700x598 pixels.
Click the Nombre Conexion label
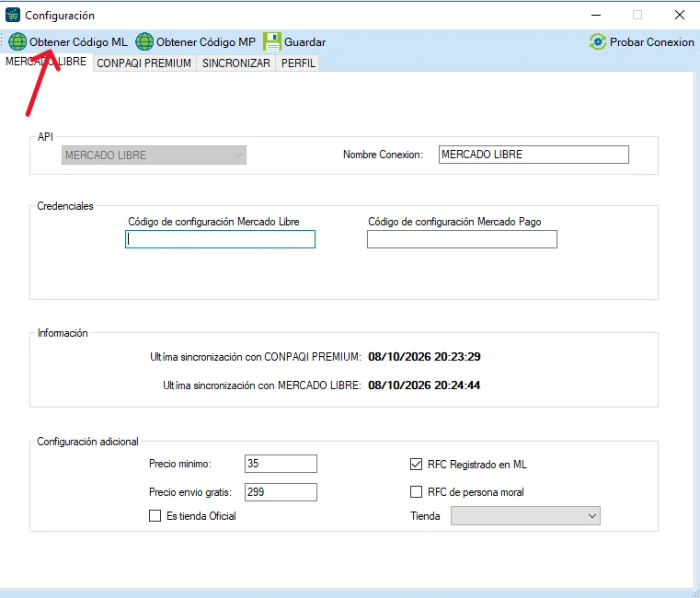click(383, 155)
